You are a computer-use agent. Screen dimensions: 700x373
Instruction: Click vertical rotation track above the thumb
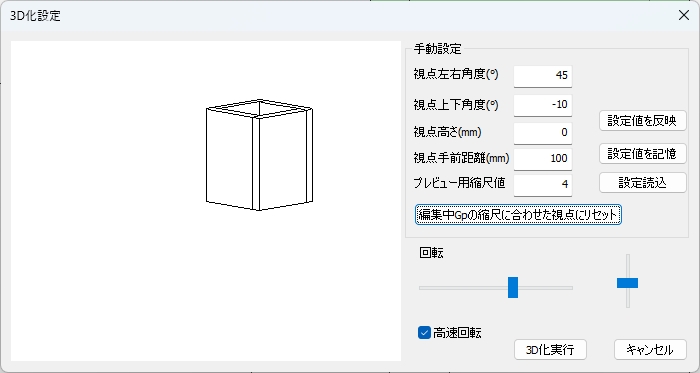pyautogui.click(x=628, y=266)
